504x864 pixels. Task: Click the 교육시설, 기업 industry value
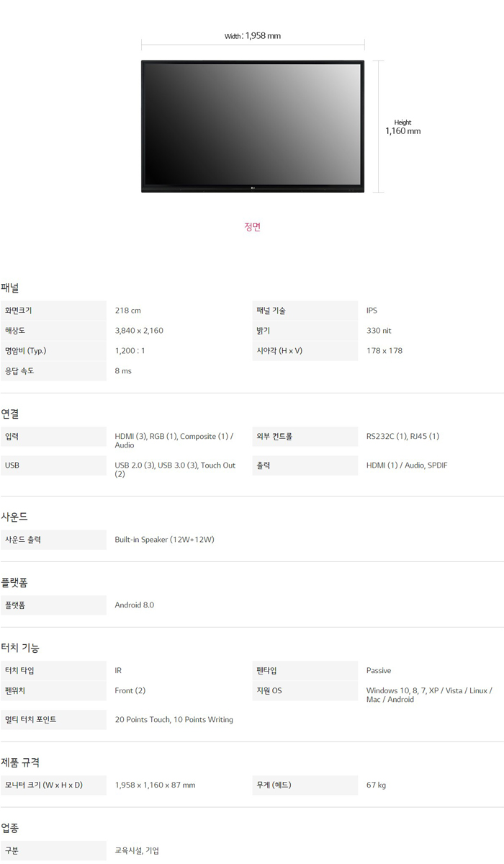point(137,850)
